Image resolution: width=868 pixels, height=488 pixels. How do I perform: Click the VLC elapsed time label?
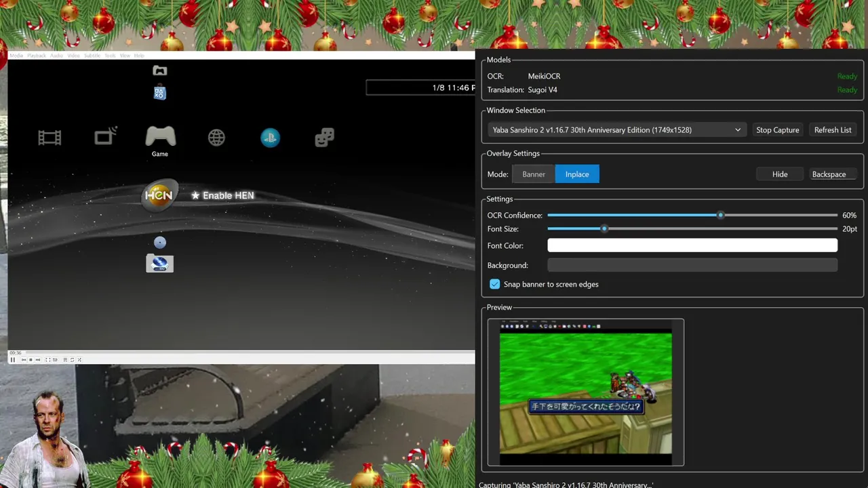click(x=16, y=352)
